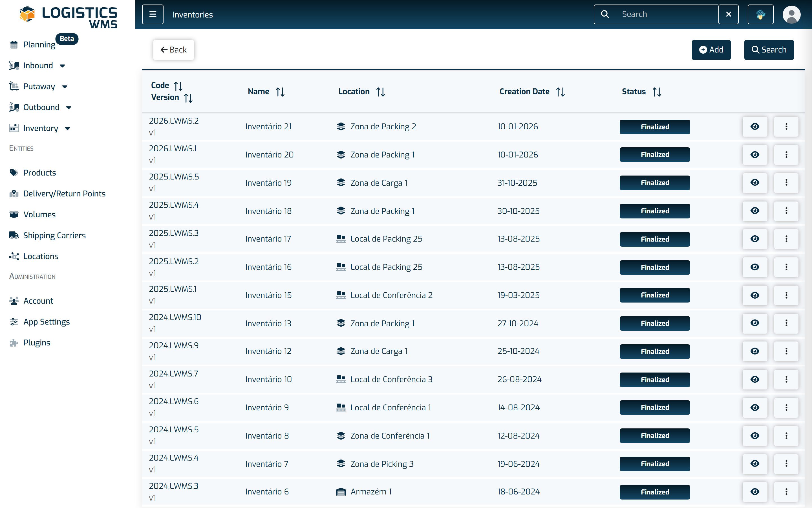This screenshot has width=812, height=508.
Task: Sort by Status column arrows
Action: pos(657,92)
